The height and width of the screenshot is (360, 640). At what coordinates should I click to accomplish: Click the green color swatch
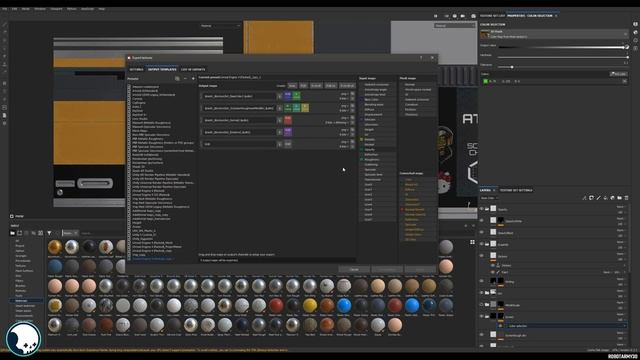(x=486, y=81)
